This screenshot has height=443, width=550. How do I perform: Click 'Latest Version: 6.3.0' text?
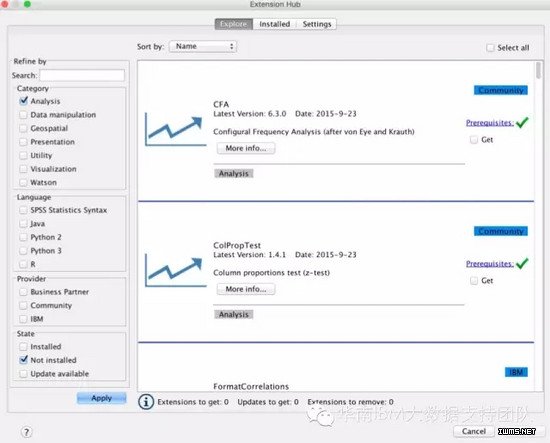tap(250, 114)
